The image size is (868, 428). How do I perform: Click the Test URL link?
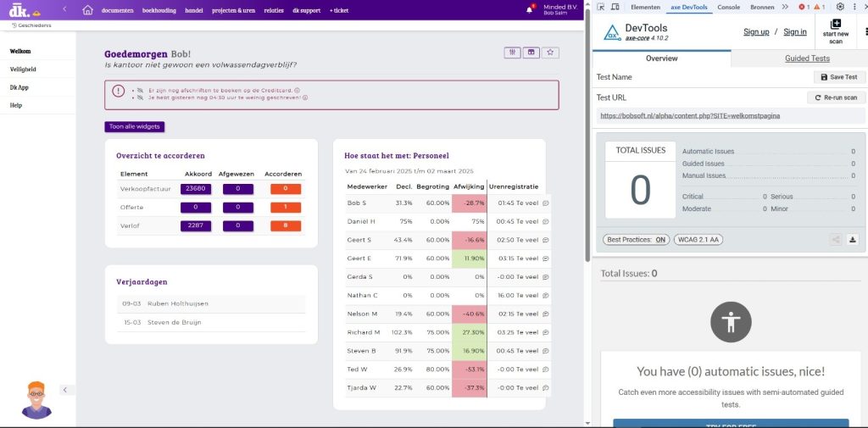click(689, 115)
